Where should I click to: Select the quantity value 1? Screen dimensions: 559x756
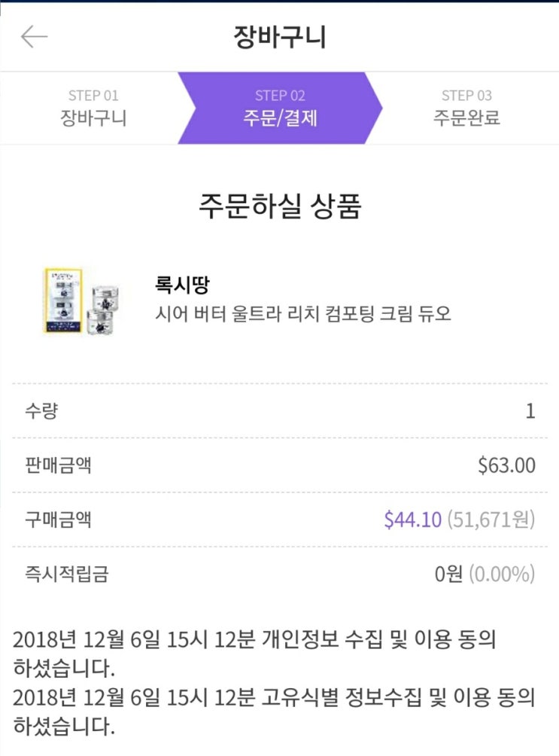click(x=530, y=411)
